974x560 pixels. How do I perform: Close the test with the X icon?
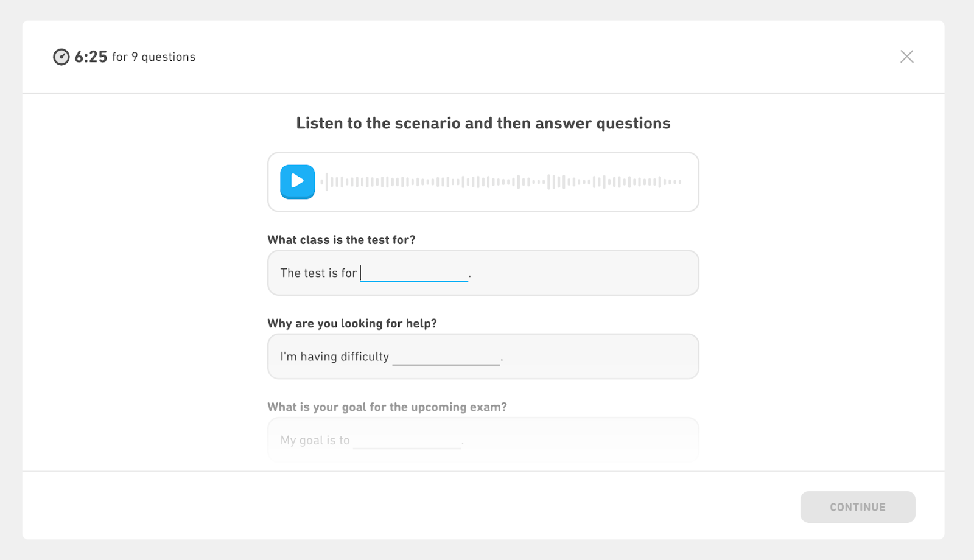(x=906, y=57)
